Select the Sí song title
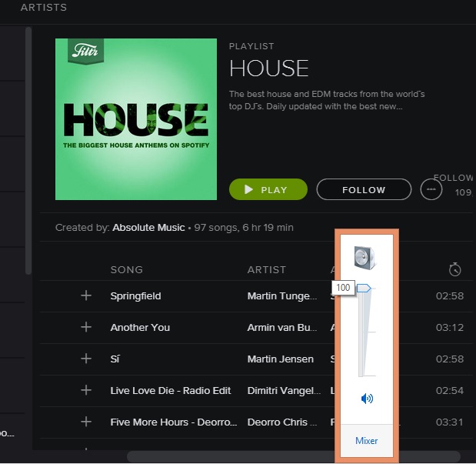The image size is (476, 464). coord(115,359)
